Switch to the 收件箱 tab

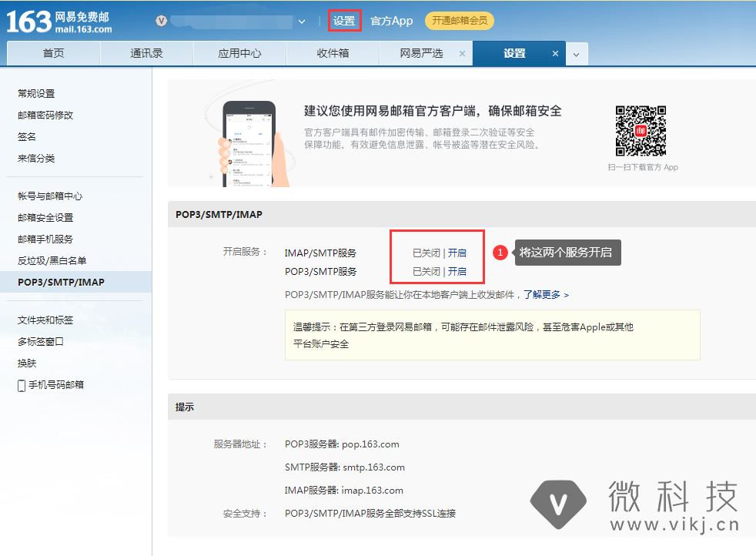pos(333,54)
